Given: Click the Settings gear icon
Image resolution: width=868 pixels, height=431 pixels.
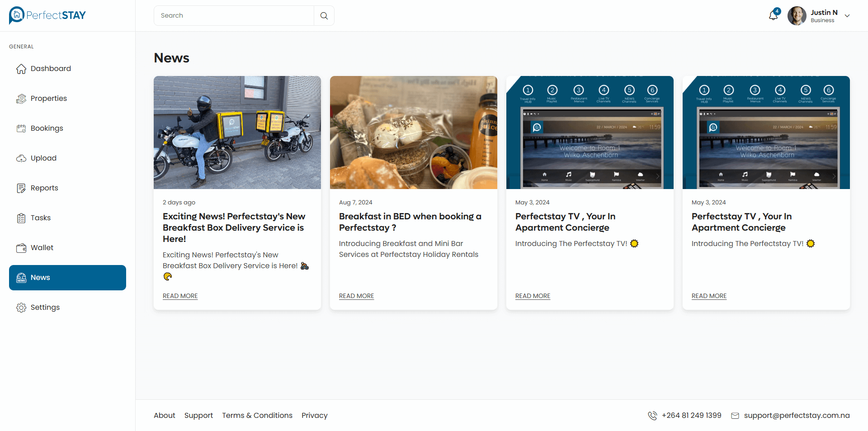Looking at the screenshot, I should 21,308.
